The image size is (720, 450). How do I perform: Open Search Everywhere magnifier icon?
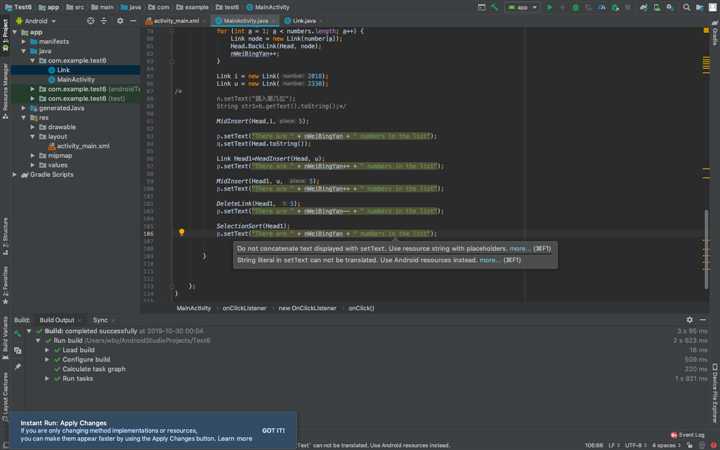[686, 7]
